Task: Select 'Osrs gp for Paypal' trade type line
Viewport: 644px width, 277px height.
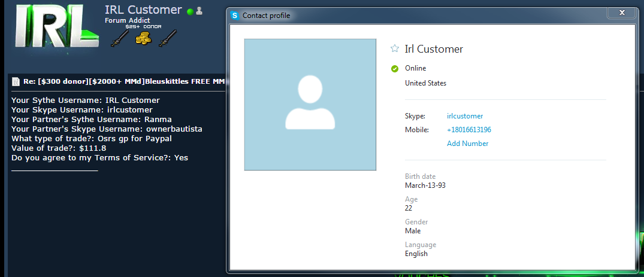Action: tap(91, 139)
